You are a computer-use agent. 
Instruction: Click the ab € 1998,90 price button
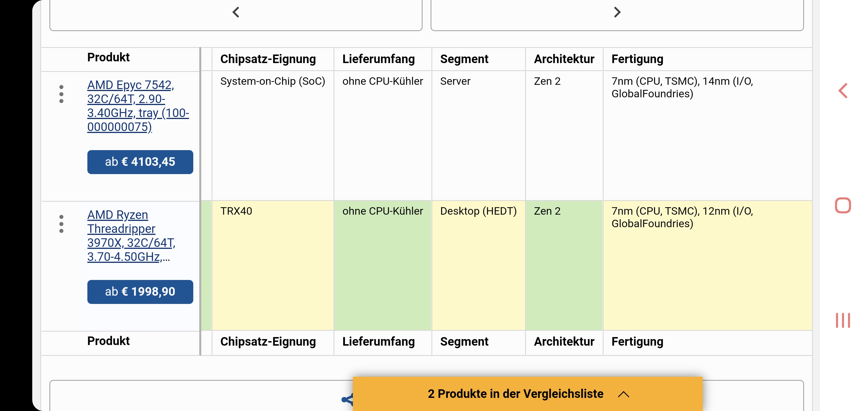[140, 292]
